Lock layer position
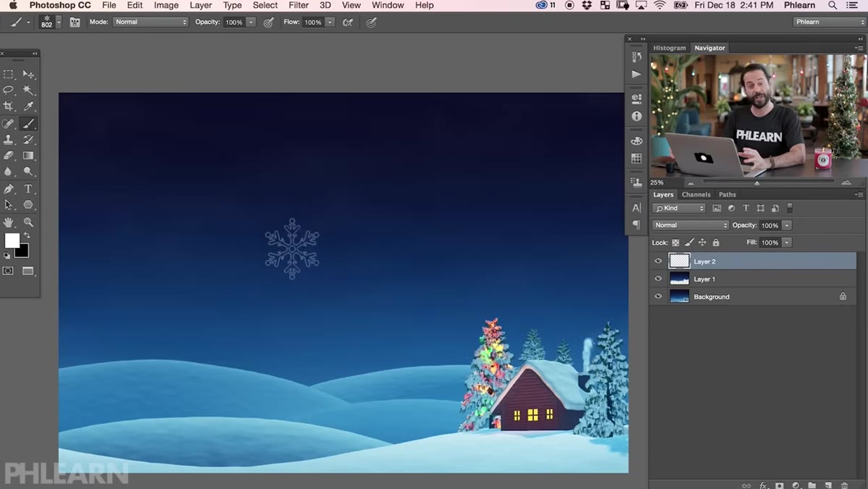Viewport: 868px width, 489px height. [x=702, y=243]
